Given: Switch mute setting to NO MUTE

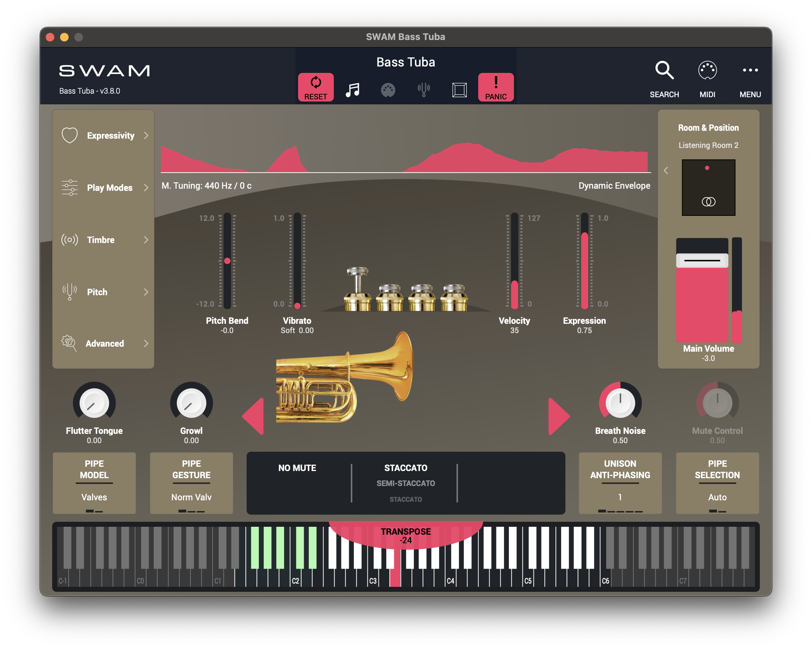Looking at the screenshot, I should [297, 468].
